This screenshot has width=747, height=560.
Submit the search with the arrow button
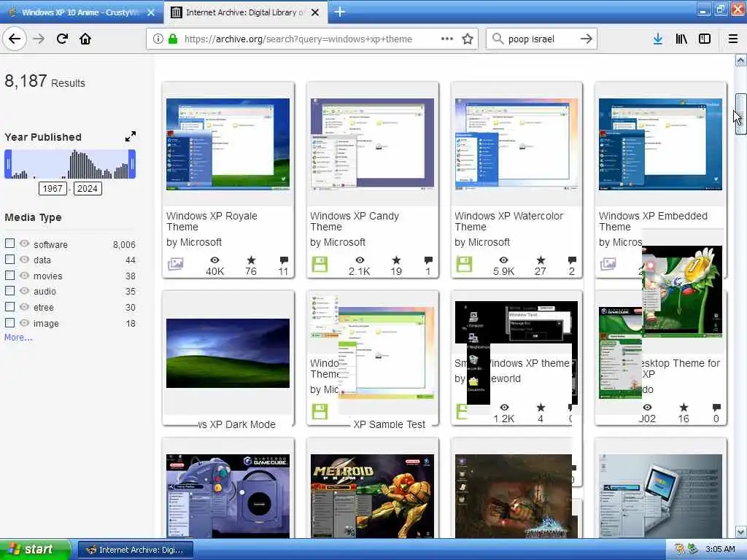[587, 39]
